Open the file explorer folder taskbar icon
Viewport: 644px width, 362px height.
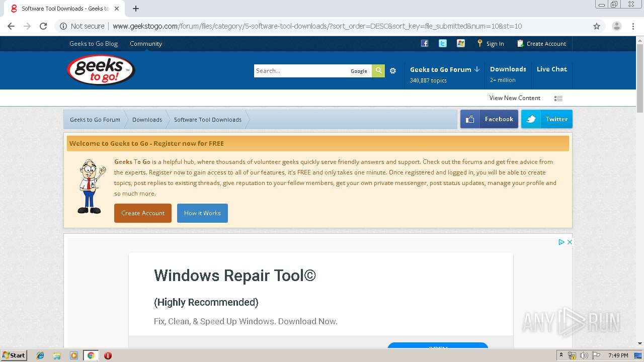57,355
